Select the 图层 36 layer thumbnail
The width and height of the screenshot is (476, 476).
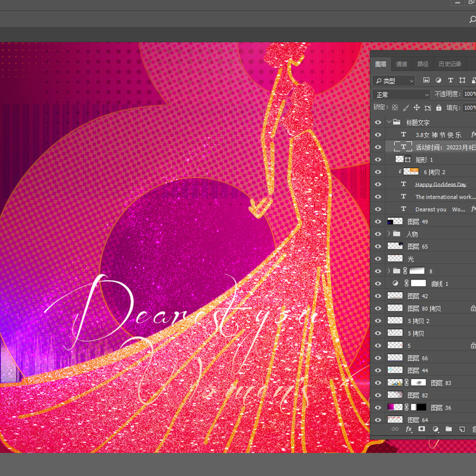395,407
